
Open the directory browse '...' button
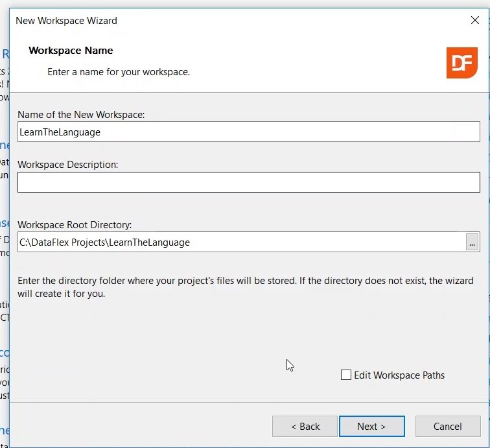[472, 242]
